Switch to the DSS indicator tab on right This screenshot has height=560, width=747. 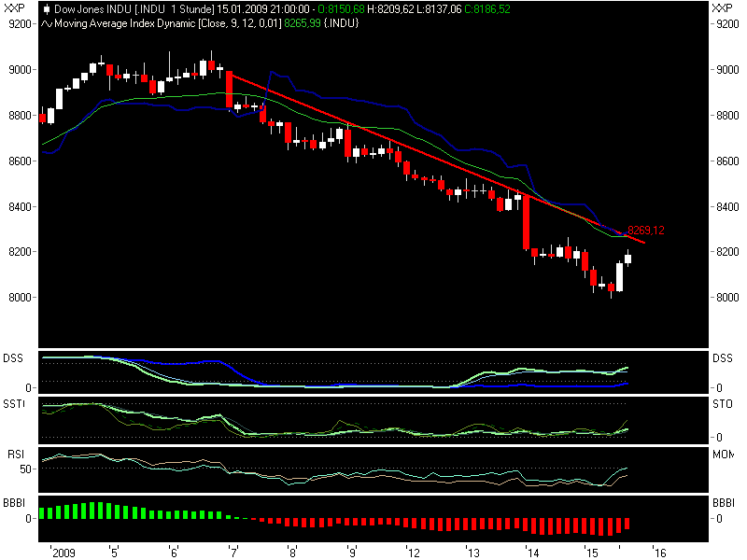[721, 357]
